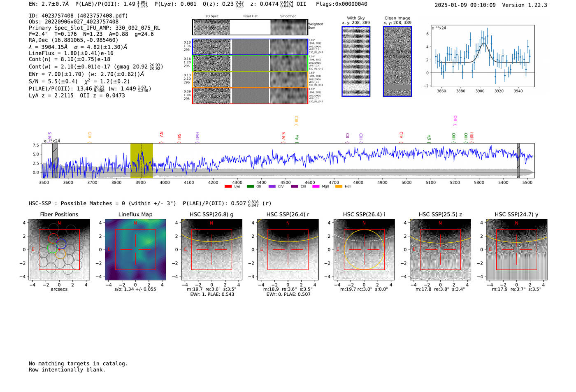Open the HSC SSP(26.4) r cutout
Screen dimensions: 576x392
pos(288,249)
